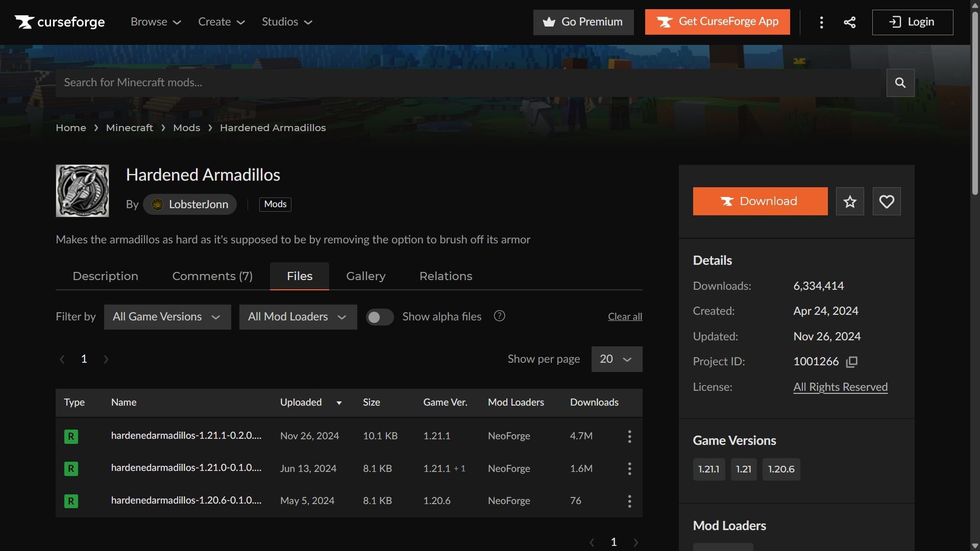
Task: Open All Mod Loaders filter dropdown
Action: [x=298, y=317]
